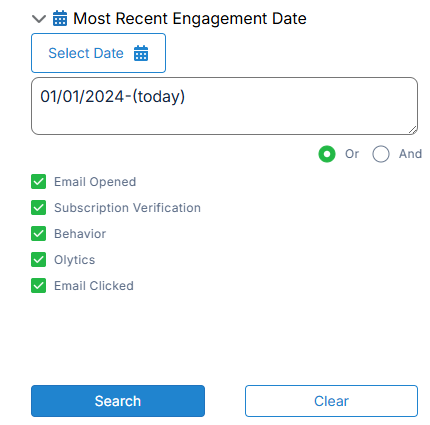Click the calendar icon inside Select Date button
Viewport: 430px width, 425px height.
point(141,53)
